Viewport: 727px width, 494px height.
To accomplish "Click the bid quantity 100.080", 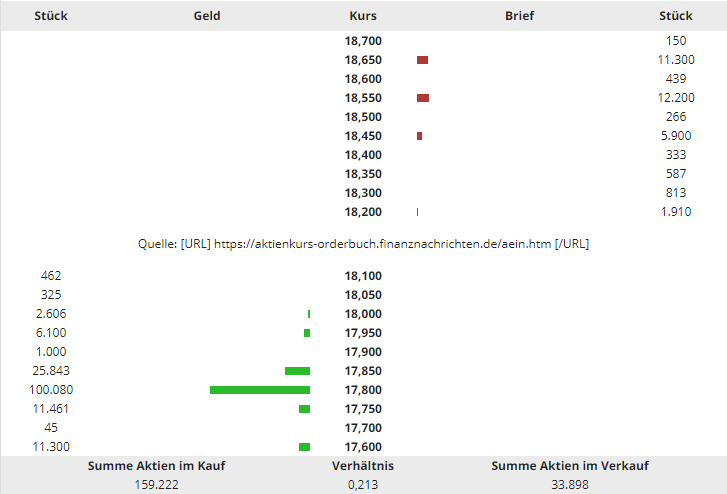I will coord(51,390).
